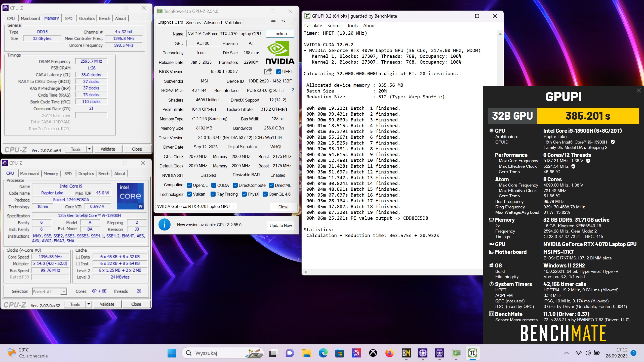The height and width of the screenshot is (362, 644).
Task: Toggle the PhysX checkbox
Action: [x=244, y=194]
